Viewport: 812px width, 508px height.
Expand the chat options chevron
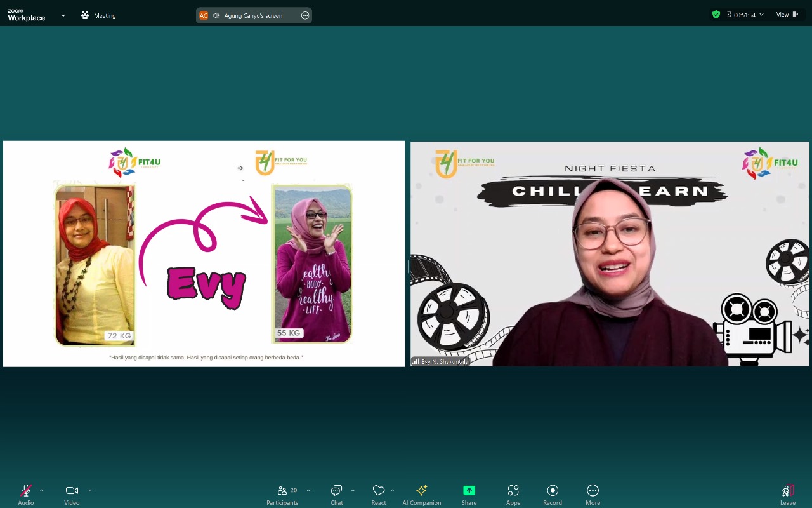coord(353,490)
